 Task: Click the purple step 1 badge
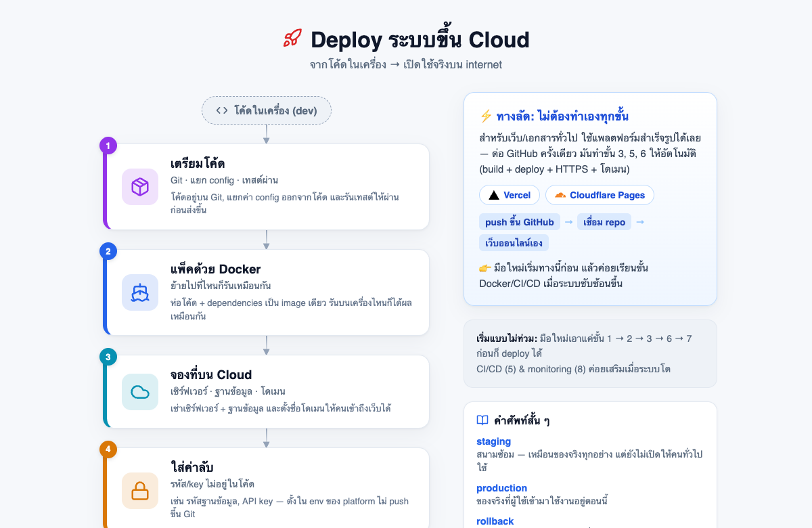pos(108,146)
